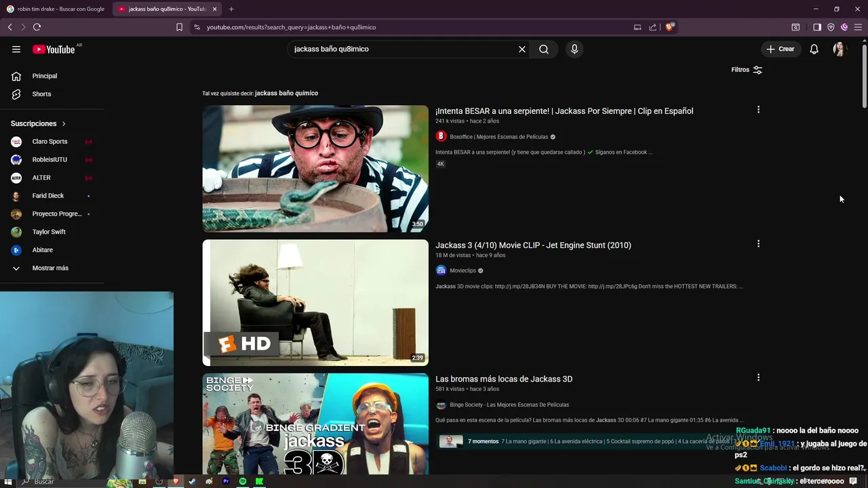Screen dimensions: 868x488
Task: Play the snake kiss video thumbnail
Action: (x=315, y=169)
